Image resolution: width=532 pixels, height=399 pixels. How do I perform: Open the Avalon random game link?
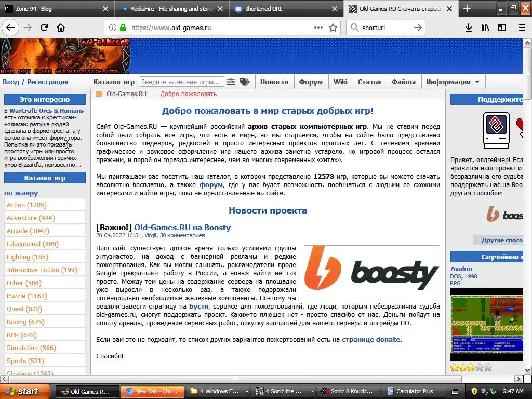(x=461, y=269)
